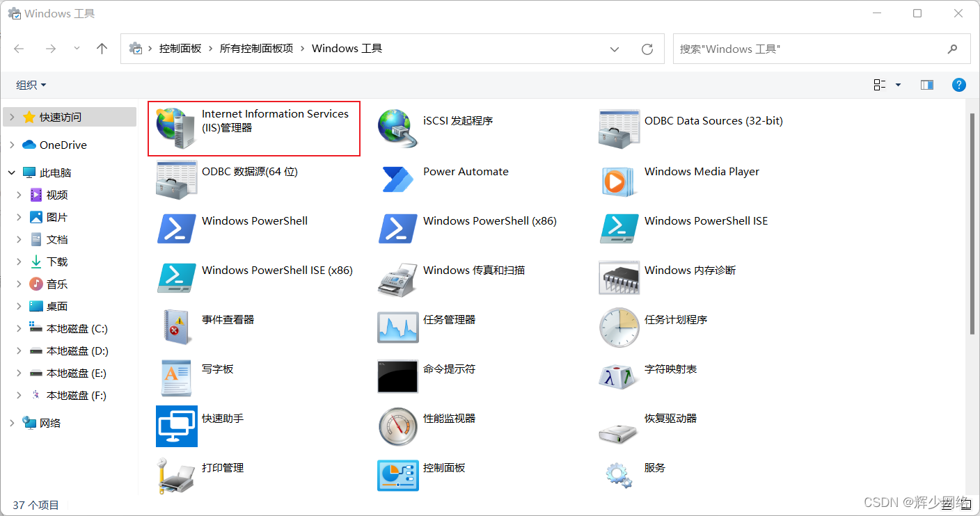Collapse the 此电脑 tree node

click(x=12, y=173)
